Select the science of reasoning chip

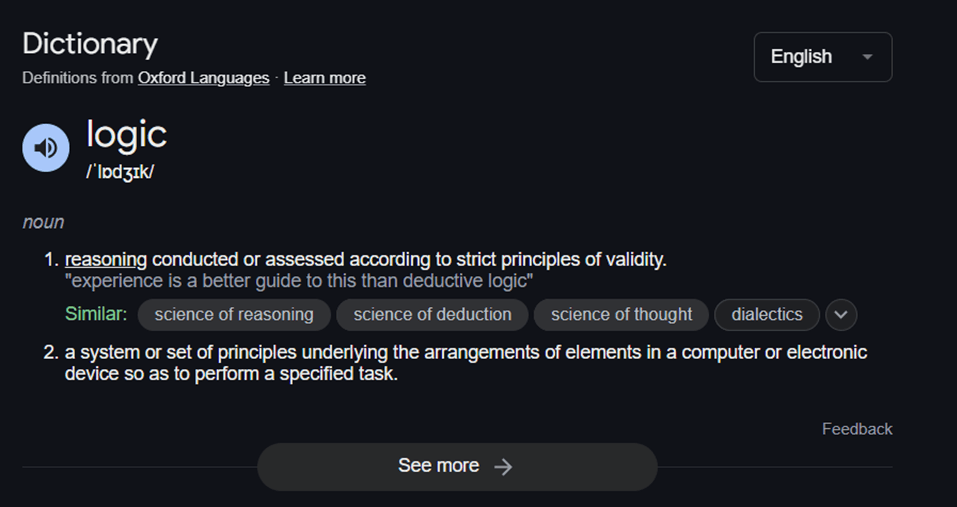(x=234, y=314)
